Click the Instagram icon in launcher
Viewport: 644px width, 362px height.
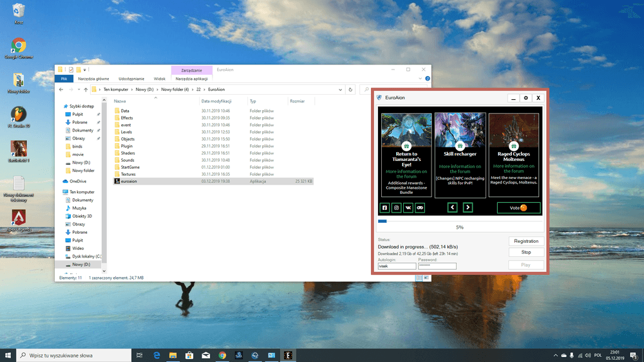pos(397,207)
